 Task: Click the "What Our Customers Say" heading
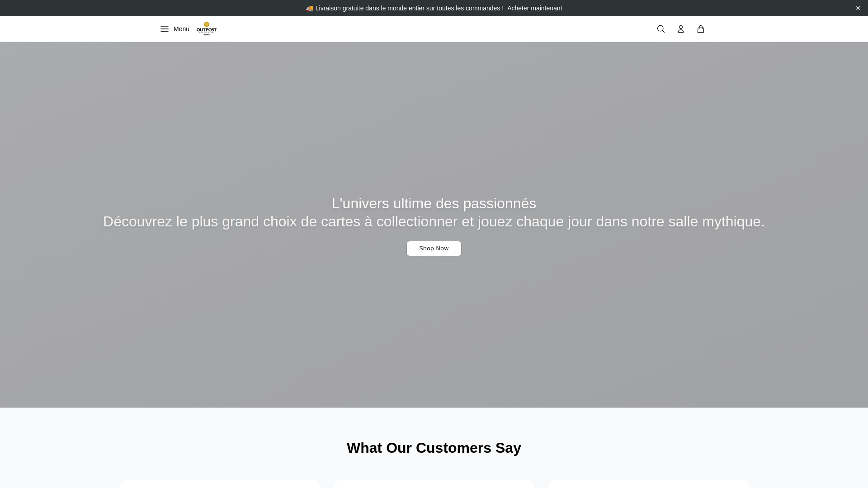click(434, 448)
